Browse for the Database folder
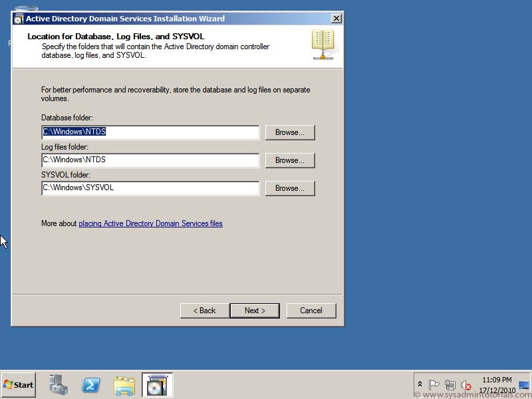Screen dimensions: 532x399 [x=290, y=132]
